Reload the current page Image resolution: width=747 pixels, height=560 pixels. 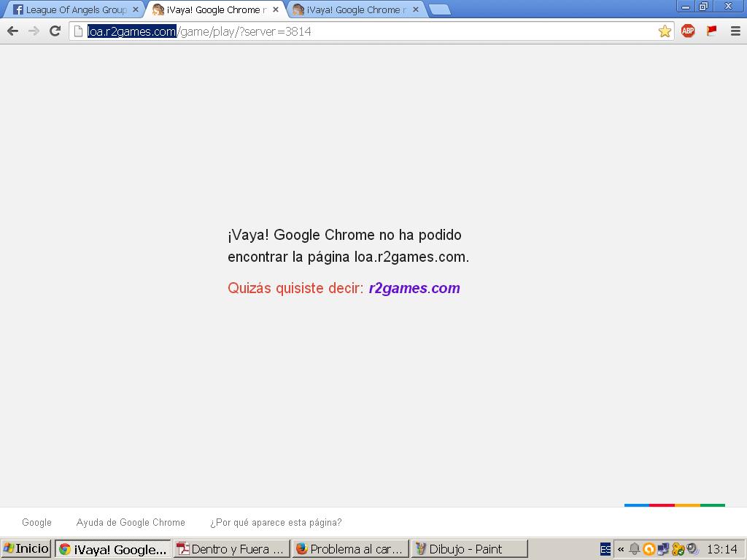pyautogui.click(x=55, y=31)
